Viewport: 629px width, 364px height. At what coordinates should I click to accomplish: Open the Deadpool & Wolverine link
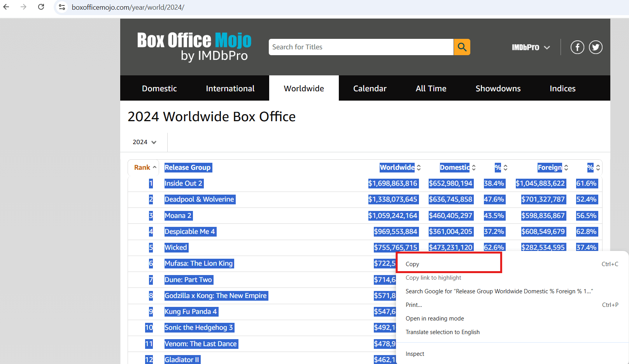pyautogui.click(x=200, y=199)
